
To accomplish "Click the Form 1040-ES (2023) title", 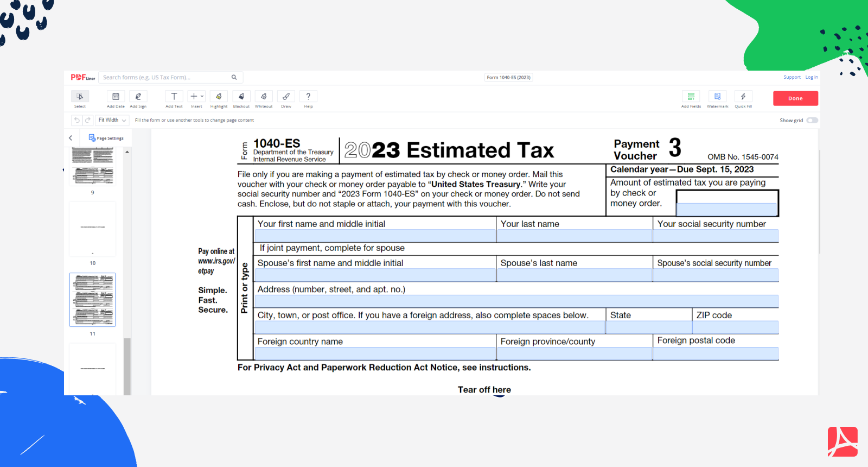I will (508, 77).
